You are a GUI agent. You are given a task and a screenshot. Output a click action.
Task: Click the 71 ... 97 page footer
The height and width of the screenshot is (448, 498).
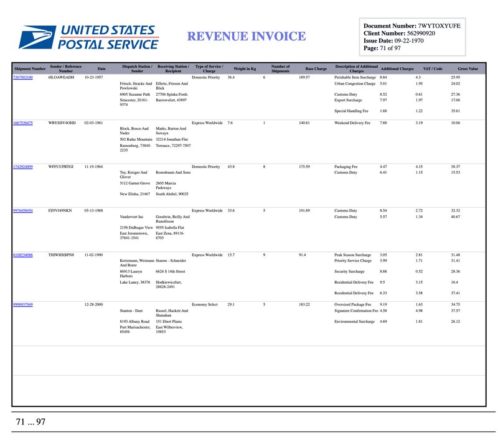(x=31, y=422)
